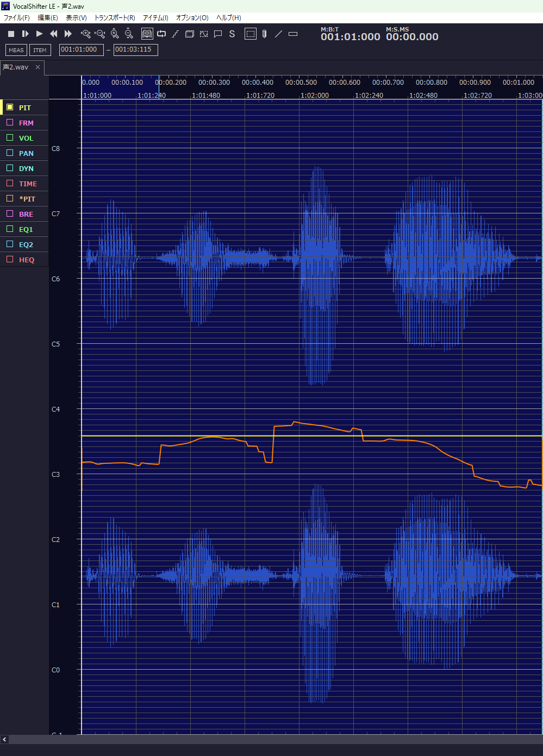Zoom out vertically with the magnifier icon
The height and width of the screenshot is (756, 543).
tap(129, 34)
